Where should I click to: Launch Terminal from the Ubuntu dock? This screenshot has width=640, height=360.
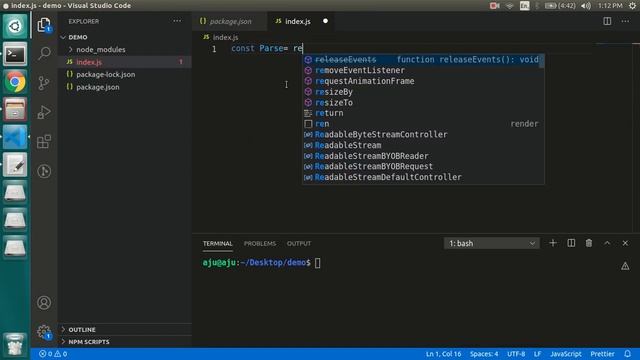point(15,54)
